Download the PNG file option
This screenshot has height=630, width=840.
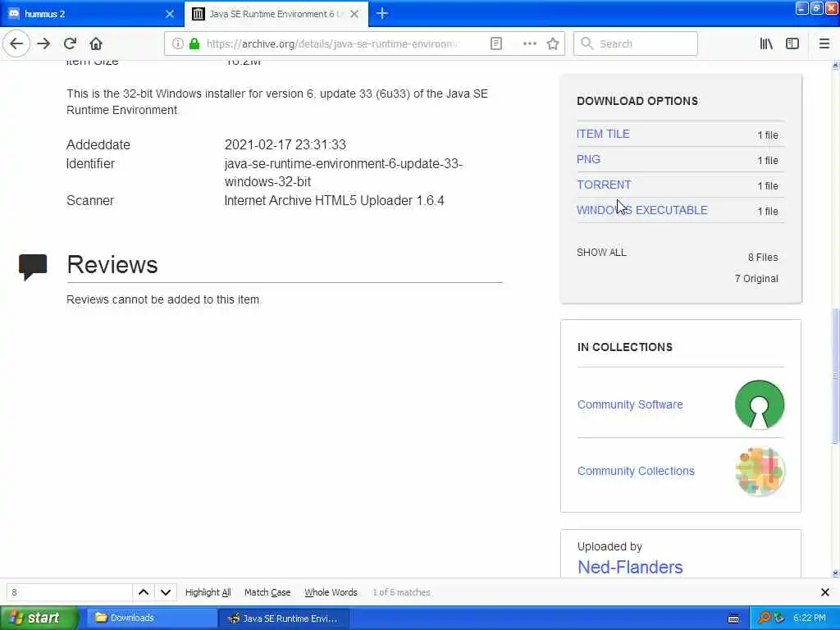click(588, 159)
